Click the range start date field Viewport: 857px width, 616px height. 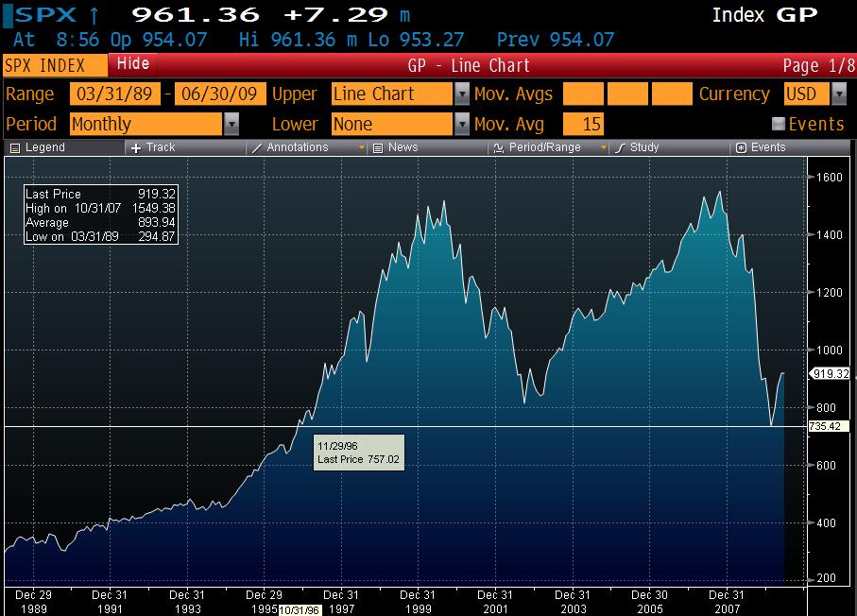(x=113, y=94)
